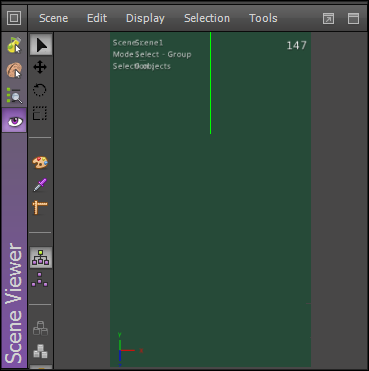This screenshot has width=369, height=371.
Task: Click the Scene1 label in viewport
Action: point(149,43)
